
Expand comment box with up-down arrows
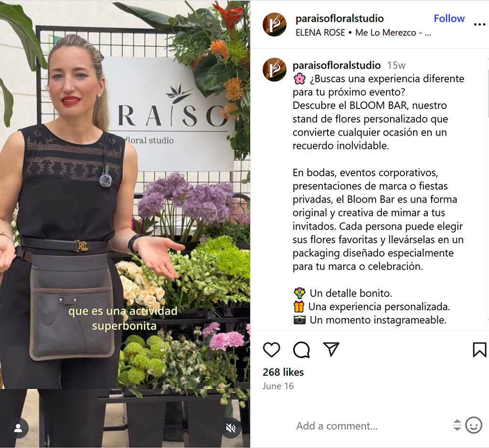pyautogui.click(x=457, y=425)
